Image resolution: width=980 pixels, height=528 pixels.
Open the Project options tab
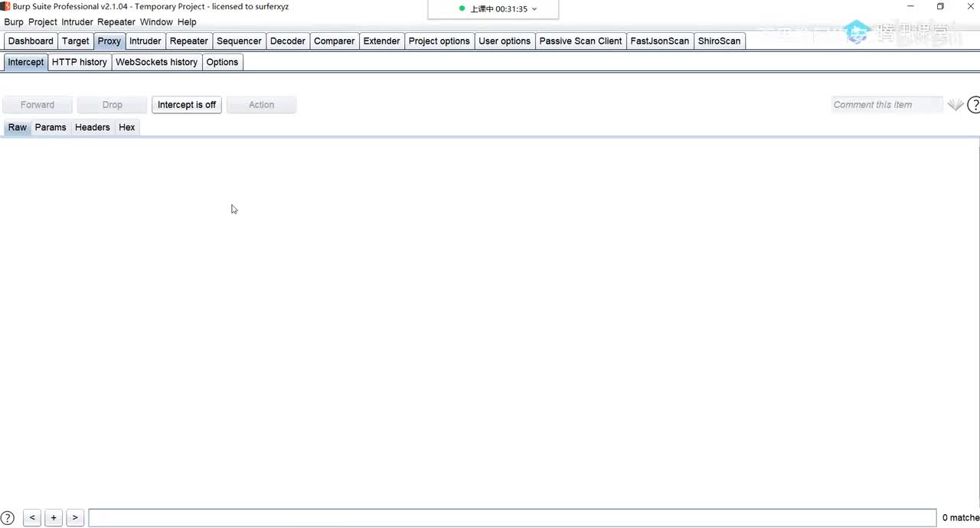(439, 41)
